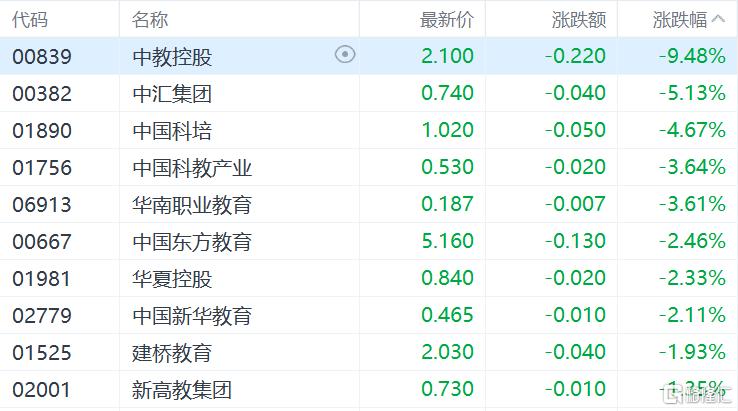This screenshot has width=738, height=411.
Task: Click percent change -9.48%
Action: (692, 56)
